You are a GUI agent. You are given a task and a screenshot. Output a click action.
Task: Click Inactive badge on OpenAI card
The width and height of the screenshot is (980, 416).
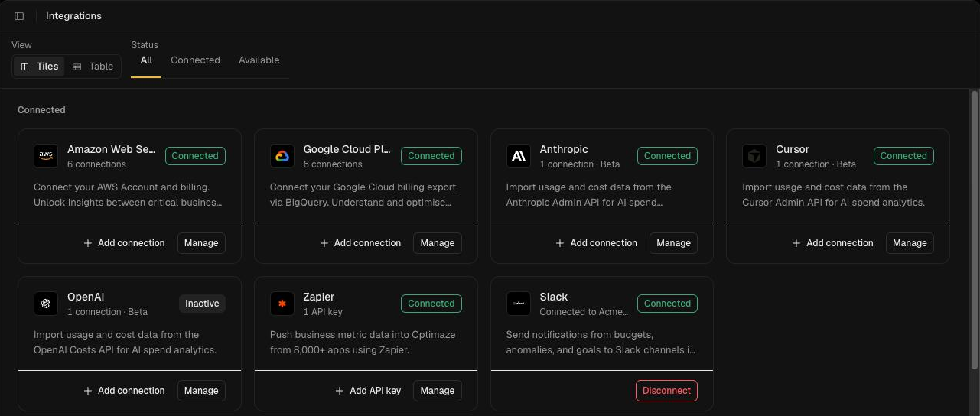coord(202,304)
